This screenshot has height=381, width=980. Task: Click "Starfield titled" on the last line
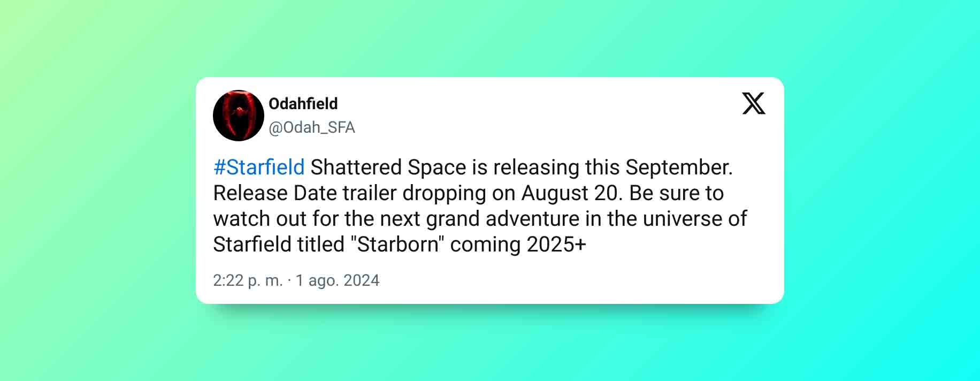point(279,245)
